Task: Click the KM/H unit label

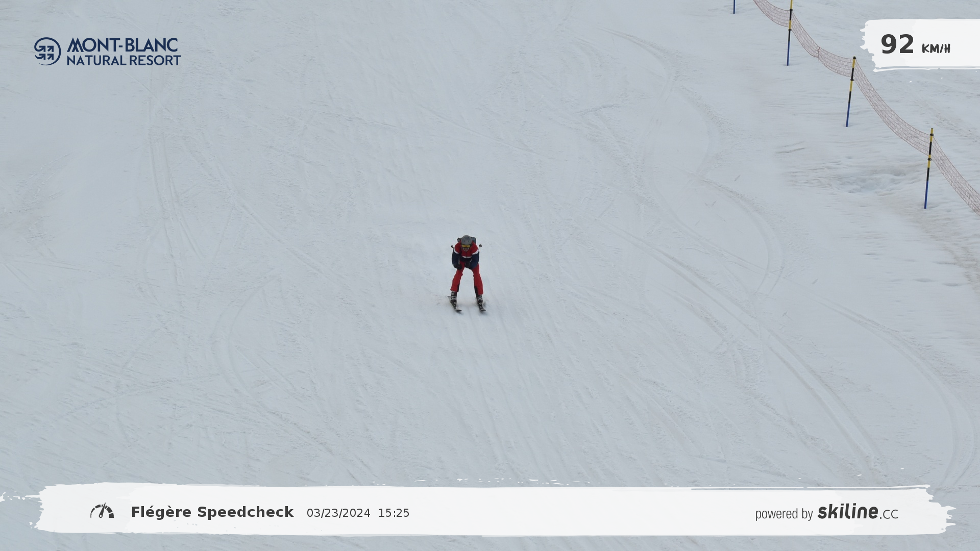Action: (x=936, y=49)
